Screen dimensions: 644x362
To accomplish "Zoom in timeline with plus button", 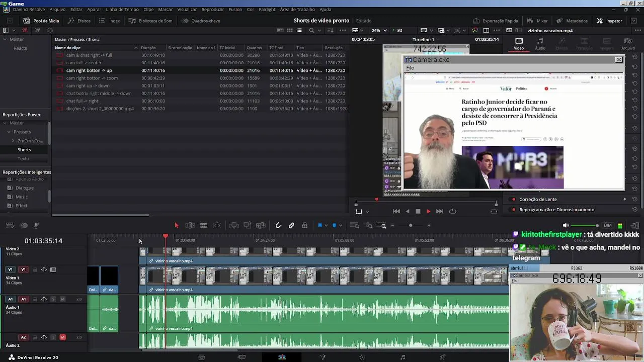I will 429,226.
